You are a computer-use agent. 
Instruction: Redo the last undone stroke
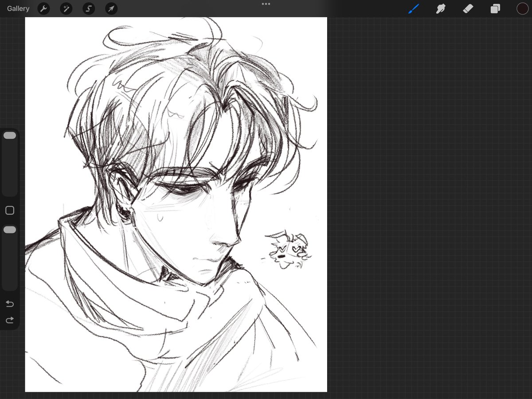click(10, 320)
